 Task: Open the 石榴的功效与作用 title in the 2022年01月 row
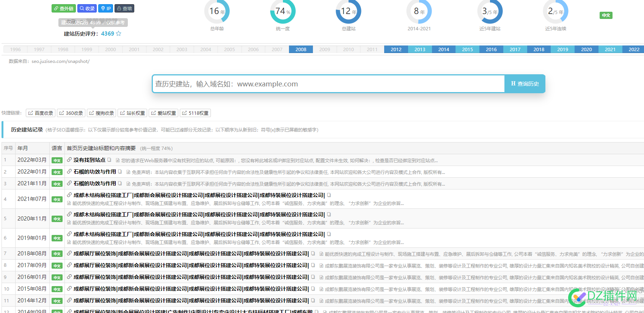click(94, 172)
